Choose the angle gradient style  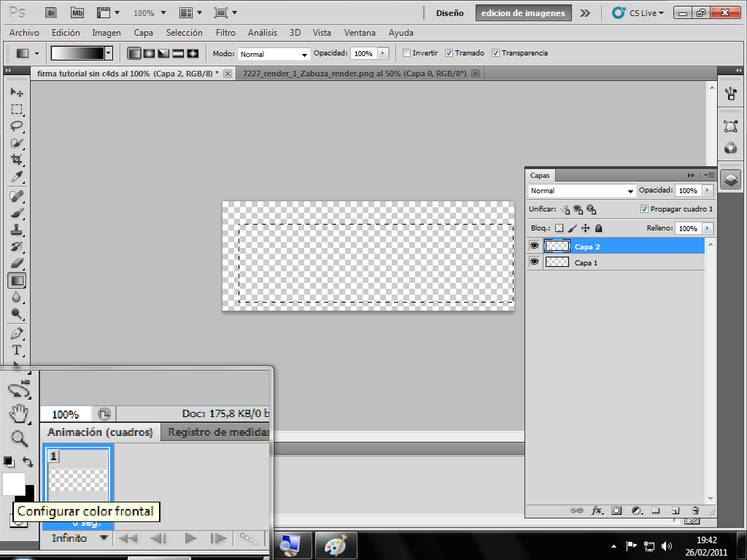click(x=163, y=53)
